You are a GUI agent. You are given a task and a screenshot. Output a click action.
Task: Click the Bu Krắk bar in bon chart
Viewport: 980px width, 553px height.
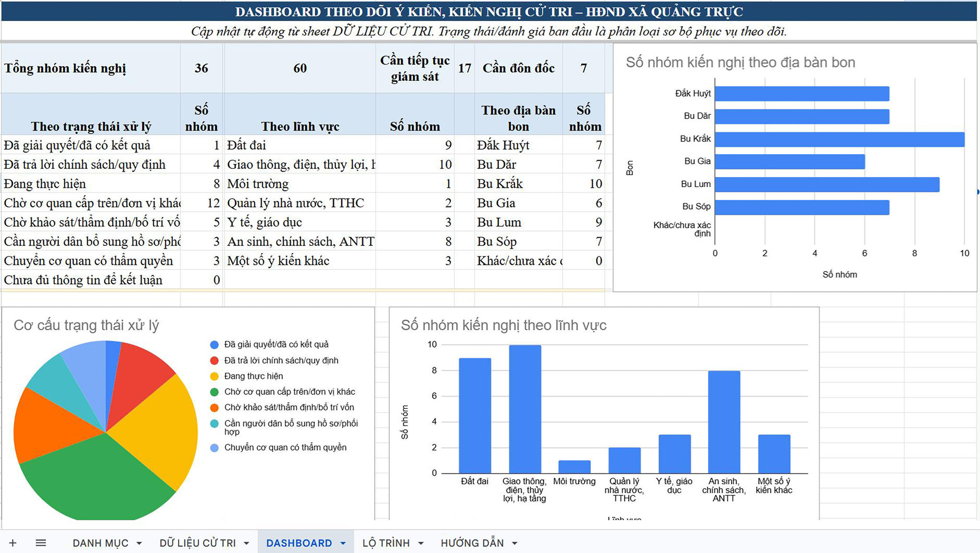tap(840, 139)
